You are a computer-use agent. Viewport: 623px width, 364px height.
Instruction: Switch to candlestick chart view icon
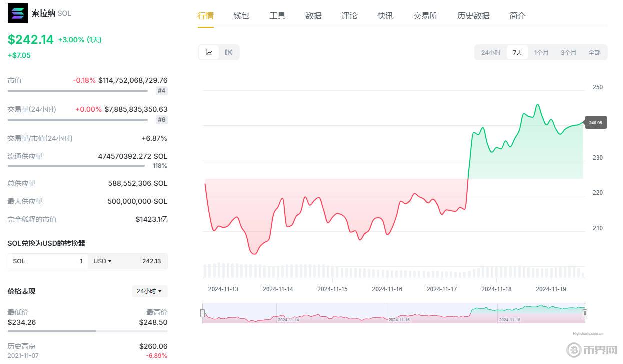[x=229, y=52]
